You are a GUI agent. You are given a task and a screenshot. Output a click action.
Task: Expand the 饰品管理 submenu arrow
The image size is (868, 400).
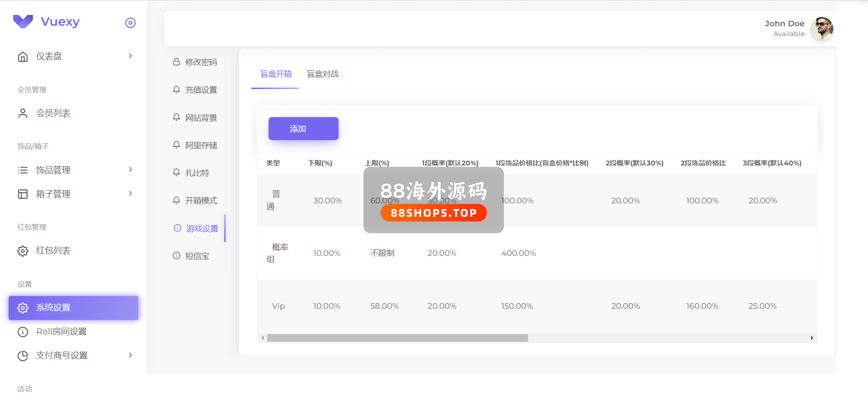130,169
